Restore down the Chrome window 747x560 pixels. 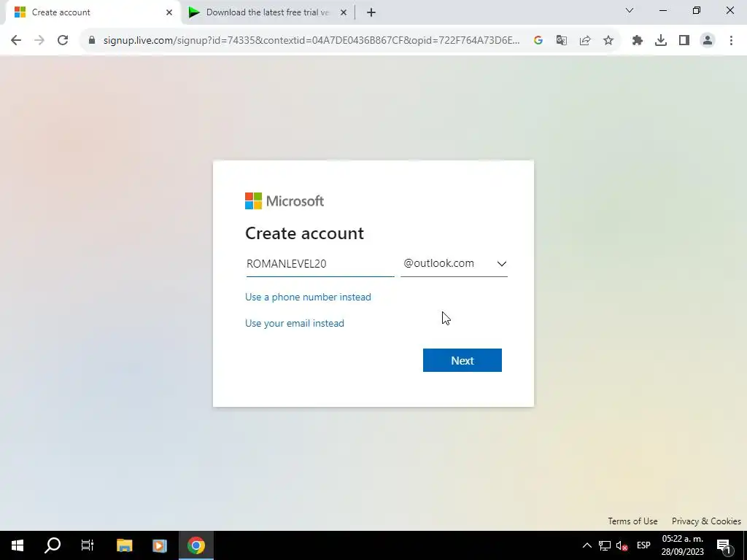(697, 10)
